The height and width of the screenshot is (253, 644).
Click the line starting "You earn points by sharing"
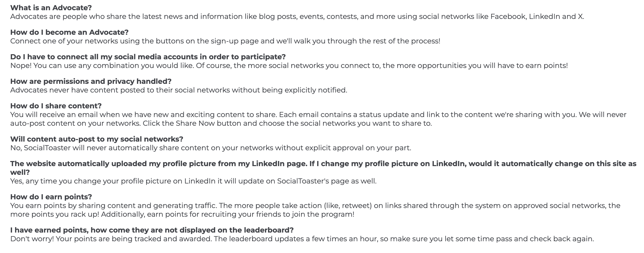(315, 206)
